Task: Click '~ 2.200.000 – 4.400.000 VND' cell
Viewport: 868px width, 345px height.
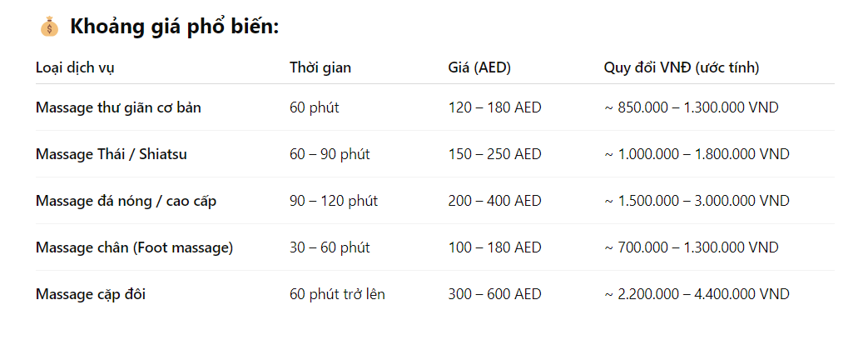Action: tap(697, 294)
